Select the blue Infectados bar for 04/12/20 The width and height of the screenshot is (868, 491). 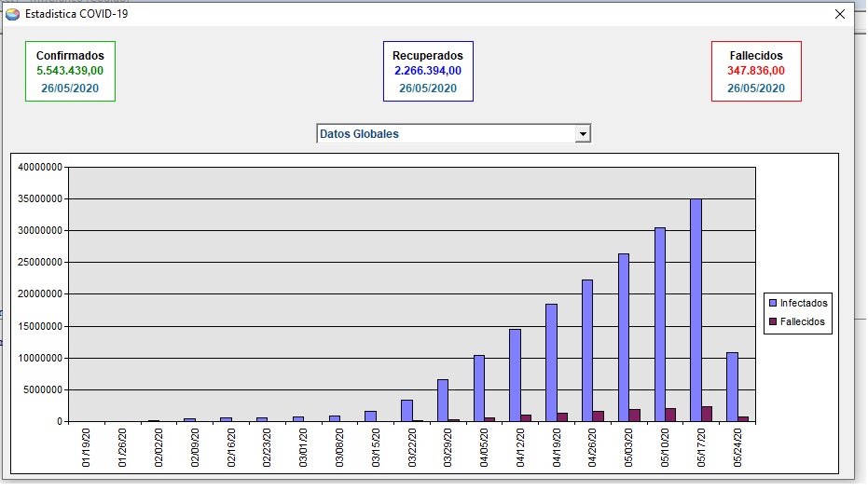point(515,375)
